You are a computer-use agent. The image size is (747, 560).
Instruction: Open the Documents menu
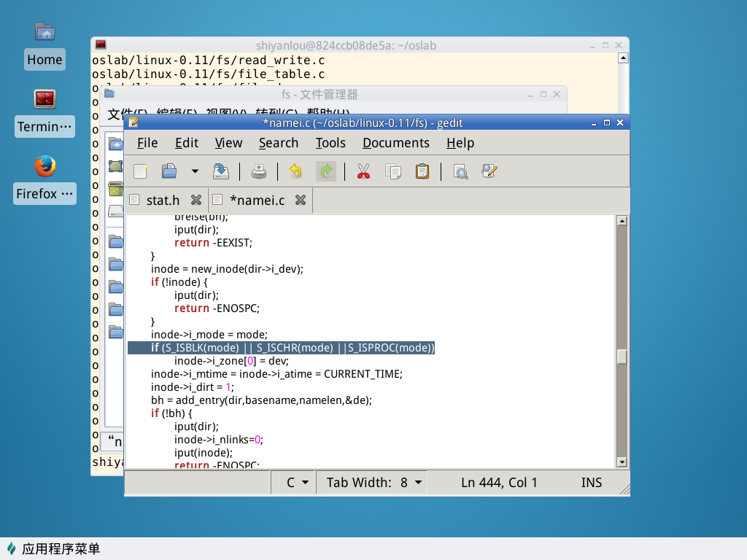(395, 143)
